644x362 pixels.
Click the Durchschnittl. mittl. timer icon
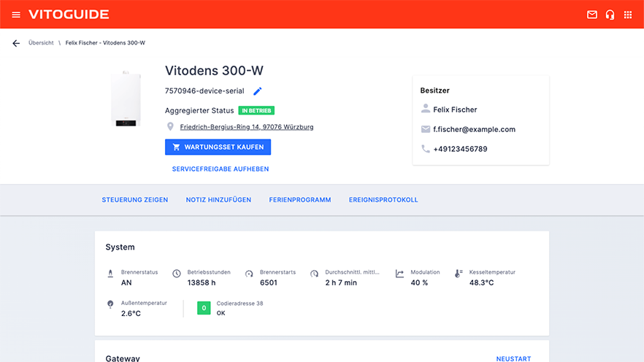point(314,274)
